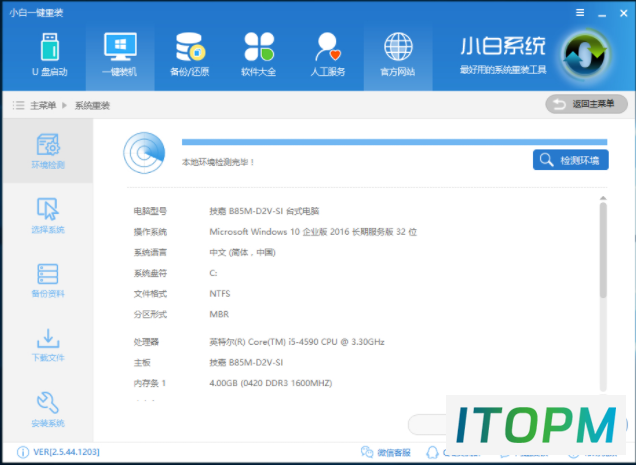Click the 本地环境检测完毕 status text
Viewport: 636px width, 465px height.
tap(218, 162)
